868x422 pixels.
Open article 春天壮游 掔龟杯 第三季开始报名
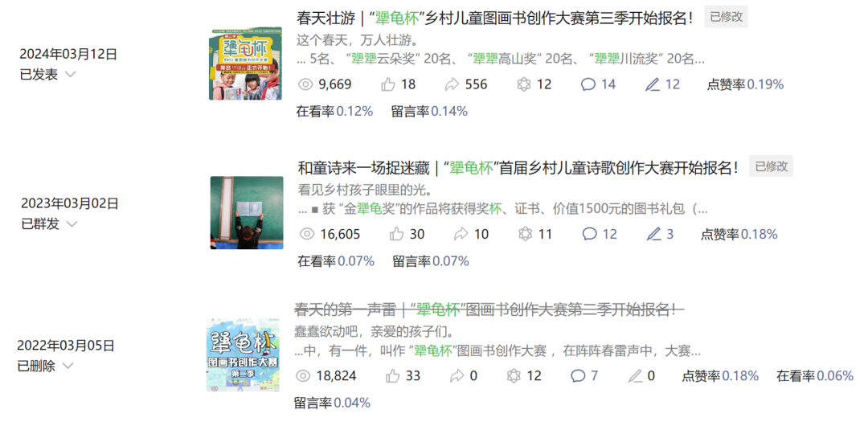[x=495, y=17]
